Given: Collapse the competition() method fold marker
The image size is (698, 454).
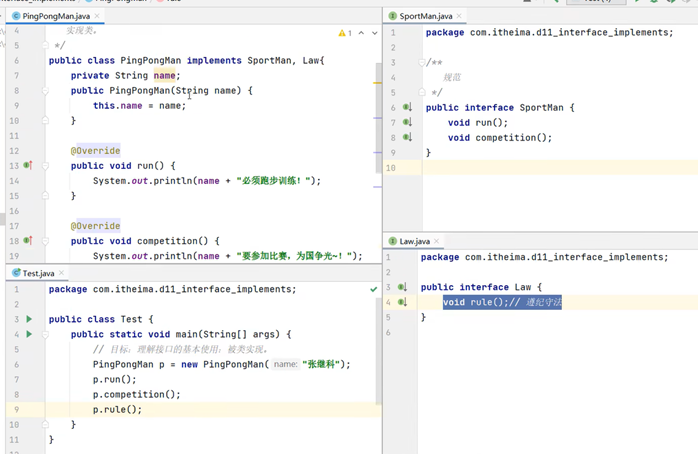Looking at the screenshot, I should click(x=45, y=241).
